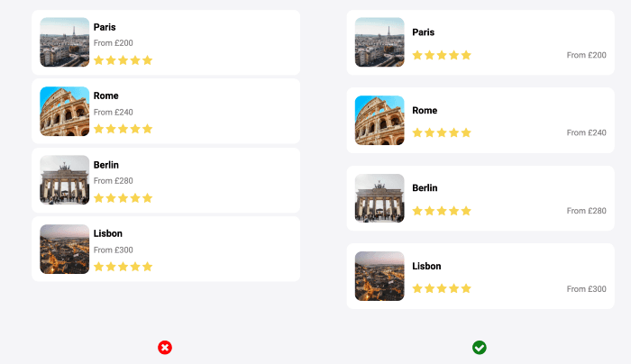The height and width of the screenshot is (364, 631).
Task: Open the Lisbon thumbnail in the right list
Action: point(380,276)
